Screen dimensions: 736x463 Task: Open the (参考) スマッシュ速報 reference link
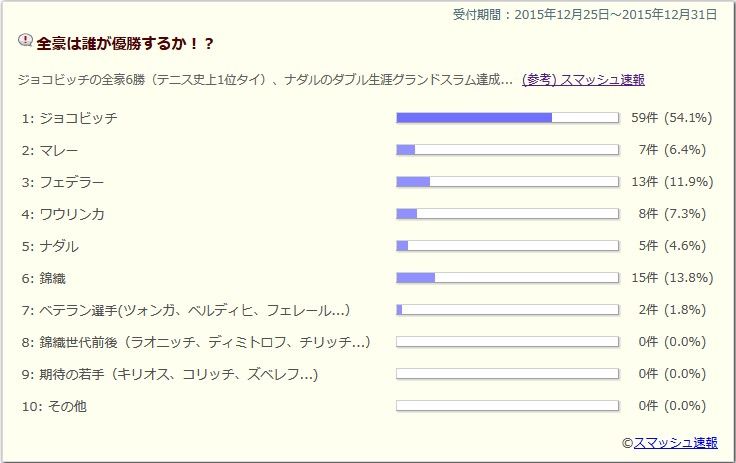(583, 79)
